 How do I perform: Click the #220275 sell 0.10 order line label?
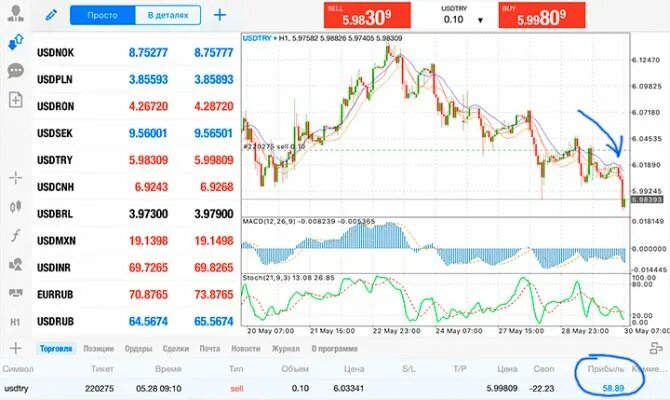tap(274, 147)
